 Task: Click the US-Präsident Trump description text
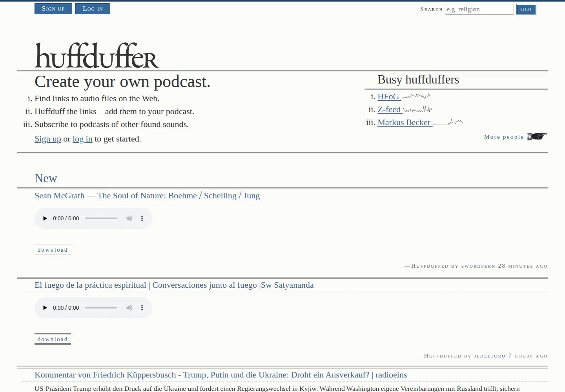point(277,388)
